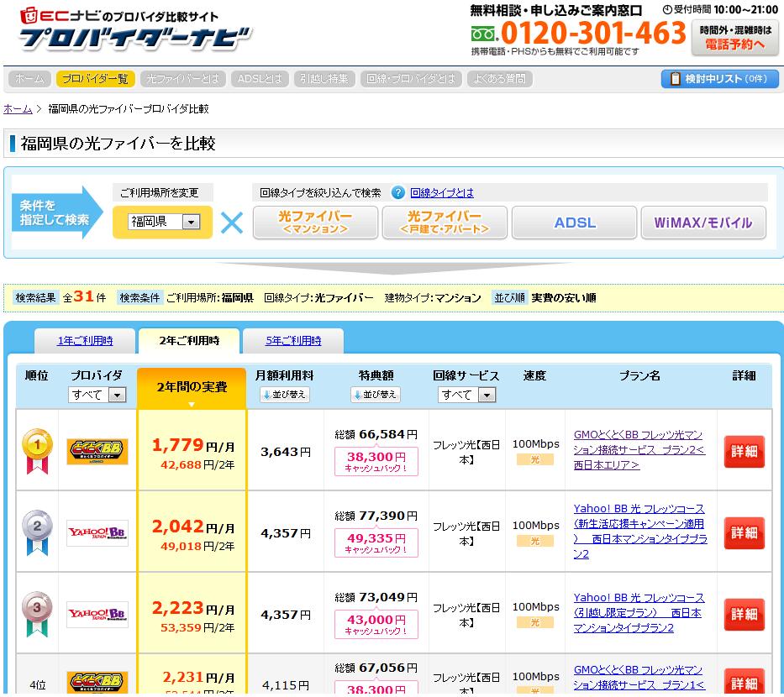This screenshot has width=784, height=697.
Task: Open プロバイダ一覧 navigation item
Action: [x=95, y=78]
